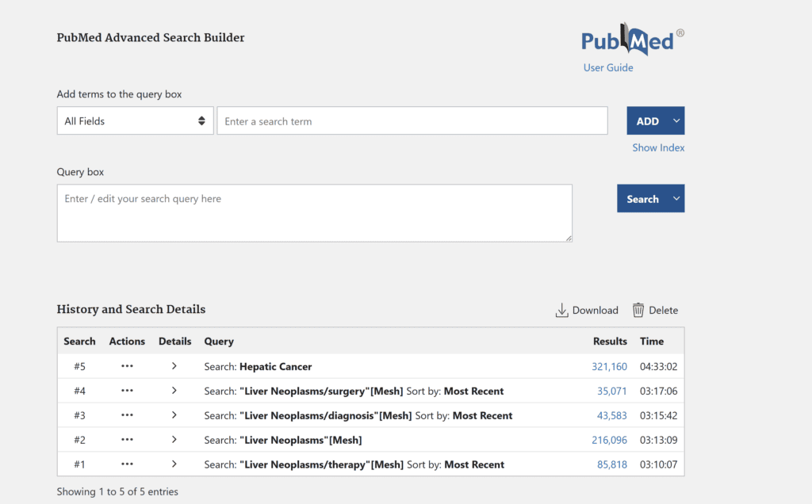The width and height of the screenshot is (812, 504).
Task: Select "Liver Neoplasms/therapy"[Mesh] query text
Action: (321, 464)
